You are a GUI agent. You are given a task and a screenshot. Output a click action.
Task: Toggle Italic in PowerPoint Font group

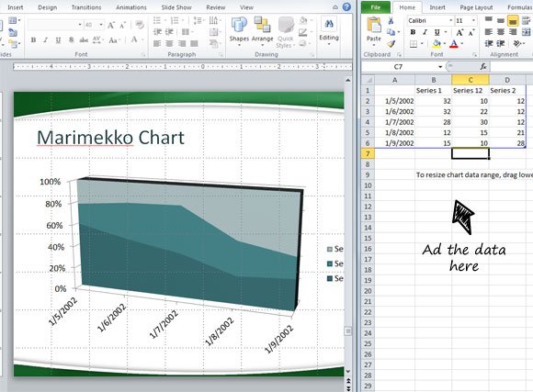tap(46, 40)
